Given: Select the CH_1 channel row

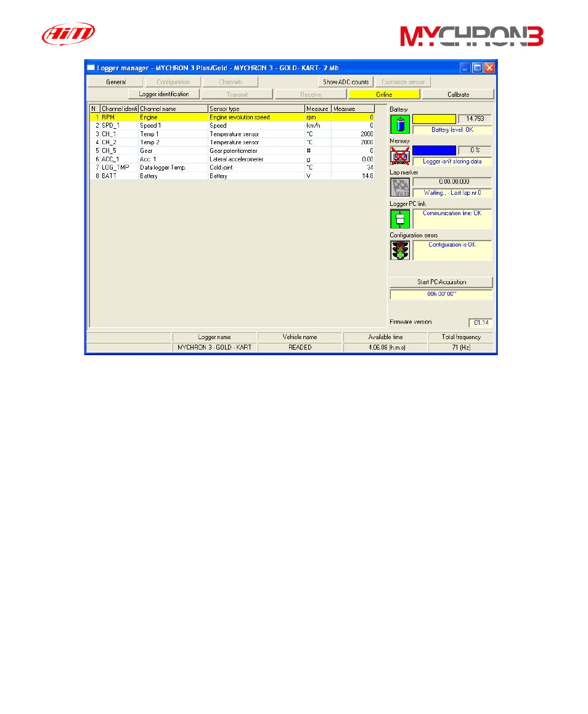Looking at the screenshot, I should tap(232, 134).
